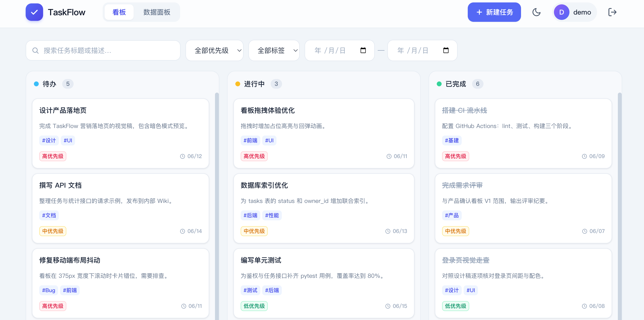Click the clock icon beside 06/08
644x320 pixels.
(x=584, y=306)
